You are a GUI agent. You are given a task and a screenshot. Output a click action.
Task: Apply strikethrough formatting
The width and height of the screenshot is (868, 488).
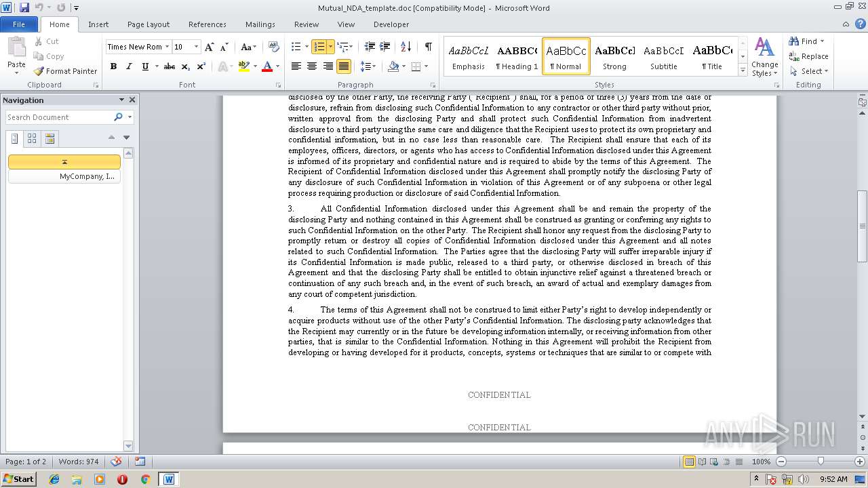(x=170, y=66)
